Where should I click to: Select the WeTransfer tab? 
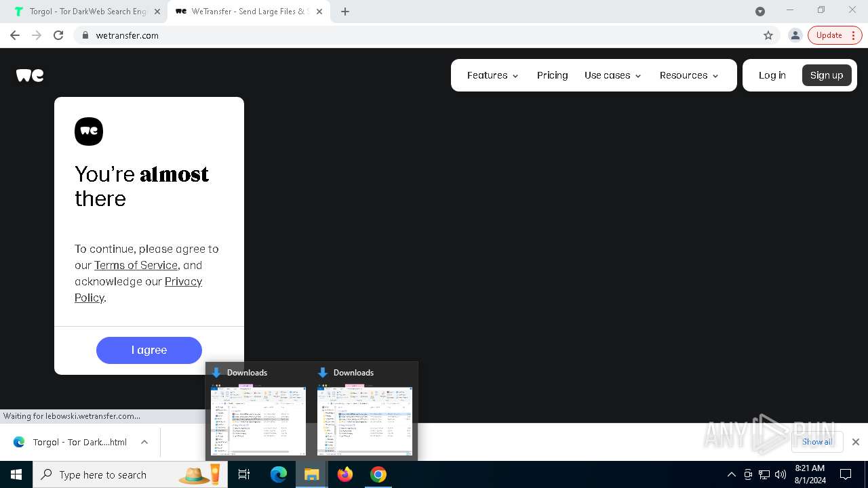[x=248, y=12]
